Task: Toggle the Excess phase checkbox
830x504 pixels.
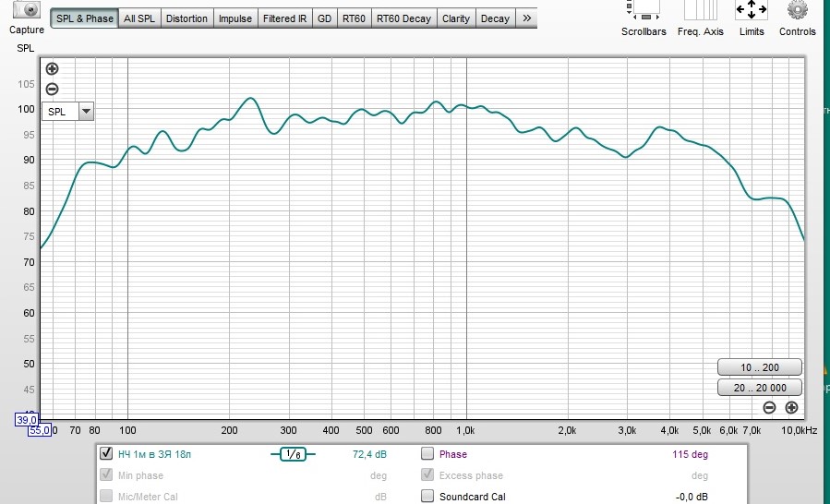Action: click(427, 474)
